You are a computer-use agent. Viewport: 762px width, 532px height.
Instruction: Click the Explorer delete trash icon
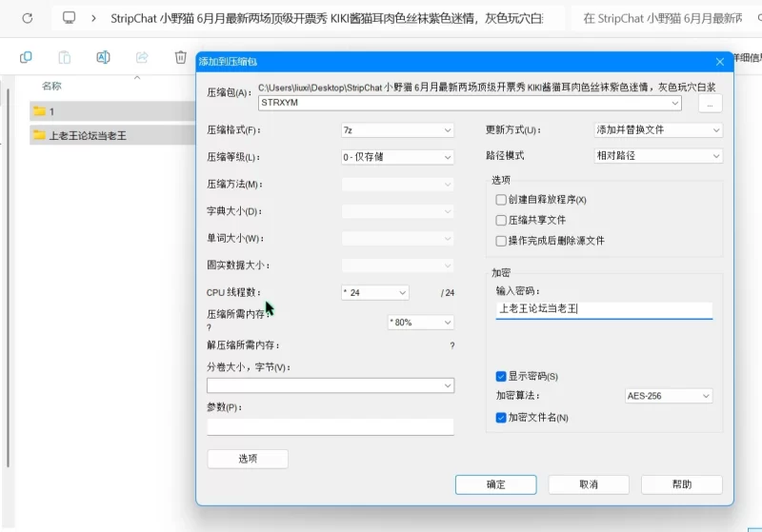point(180,57)
